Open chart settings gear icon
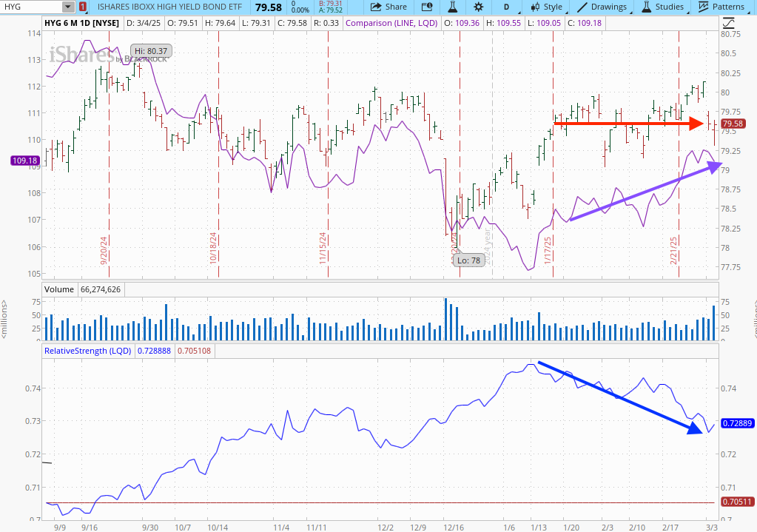Screen dimensions: 757x532 tap(478, 7)
